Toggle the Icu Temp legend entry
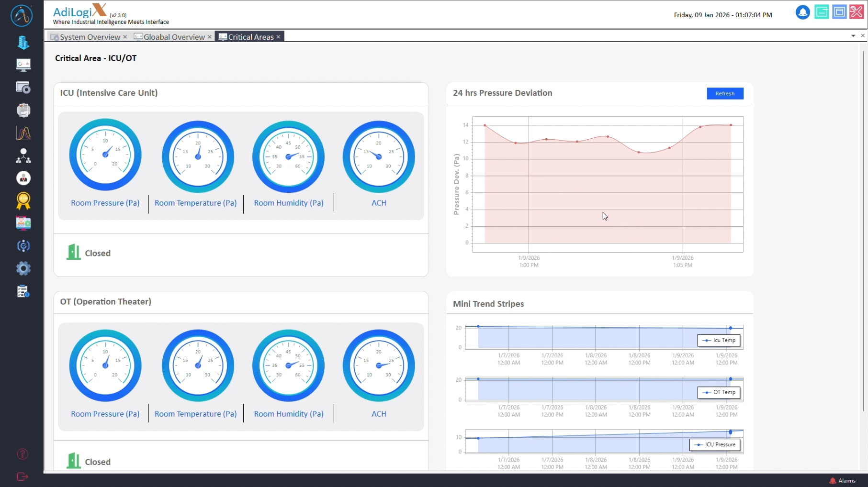Viewport: 868px width, 487px height. point(719,340)
